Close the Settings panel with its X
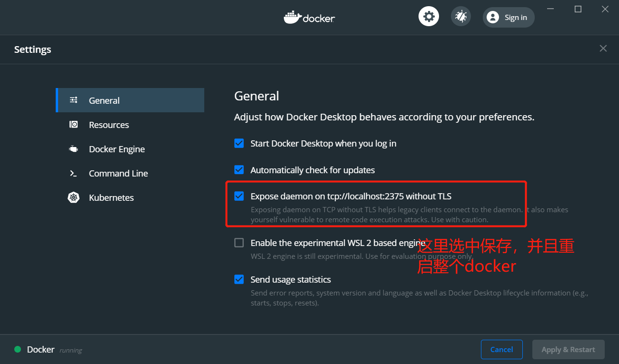619x364 pixels. click(603, 49)
